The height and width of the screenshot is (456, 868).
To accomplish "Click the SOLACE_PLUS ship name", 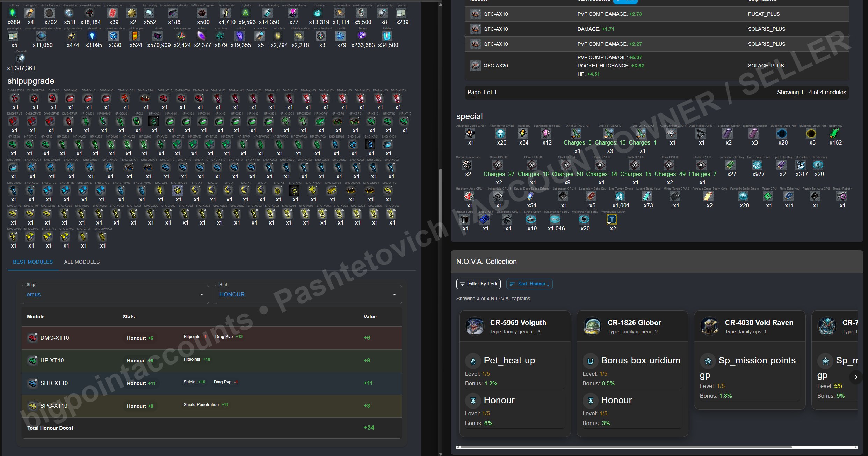I will (766, 66).
